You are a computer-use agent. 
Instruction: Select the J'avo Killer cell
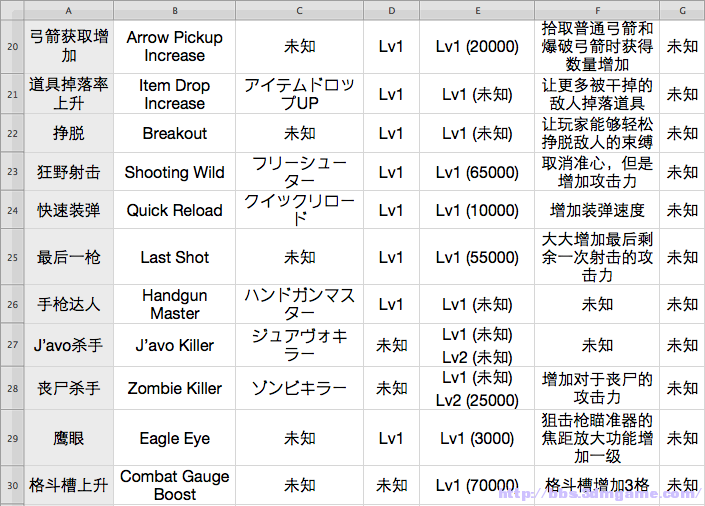coord(174,345)
